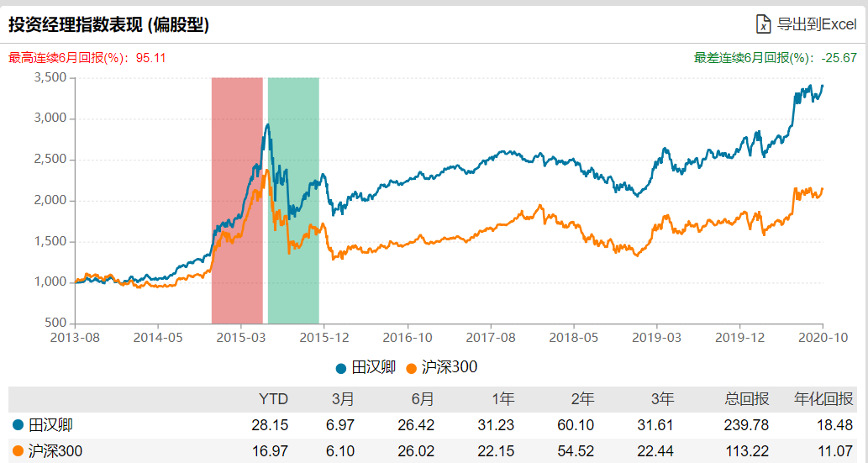Click the 田汉卿 name in the table
This screenshot has height=463, width=868.
[x=45, y=425]
